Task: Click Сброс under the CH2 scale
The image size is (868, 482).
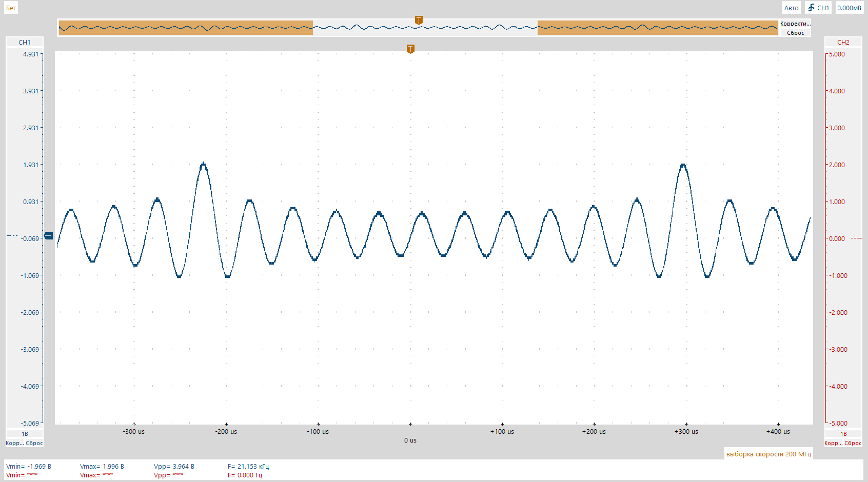Action: point(853,443)
